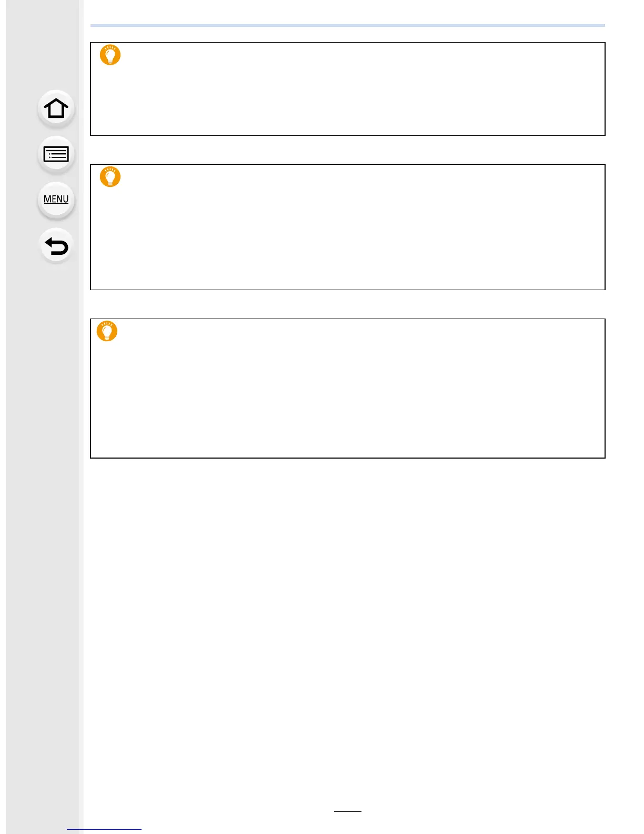This screenshot has height=834, width=644.
Task: Click the gray sidebar above the Home icon
Action: [42, 45]
